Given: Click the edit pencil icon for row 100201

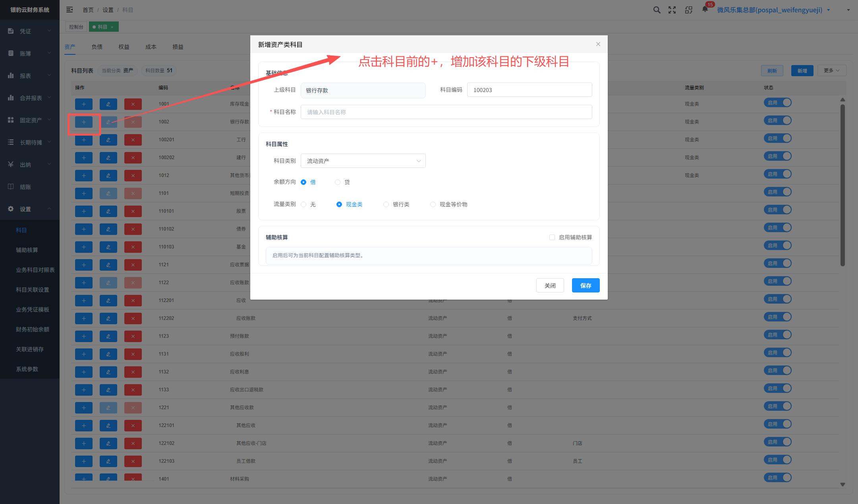Looking at the screenshot, I should coord(108,140).
